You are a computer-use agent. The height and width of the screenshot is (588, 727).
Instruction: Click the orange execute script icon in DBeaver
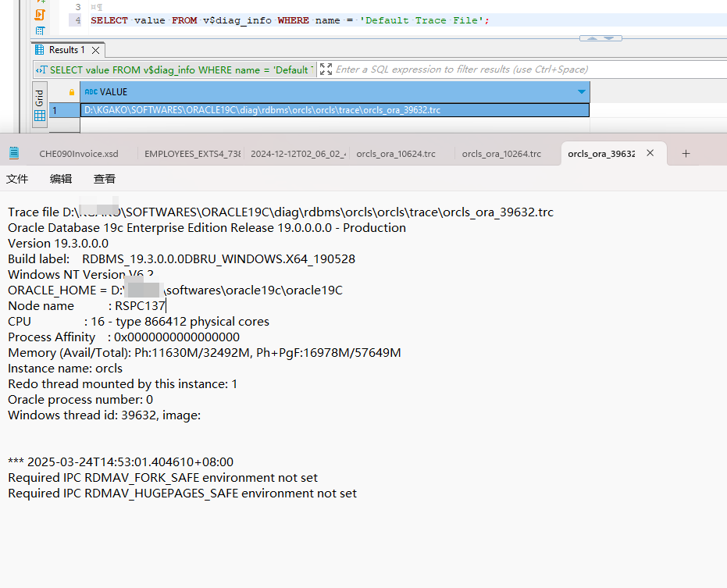[41, 15]
